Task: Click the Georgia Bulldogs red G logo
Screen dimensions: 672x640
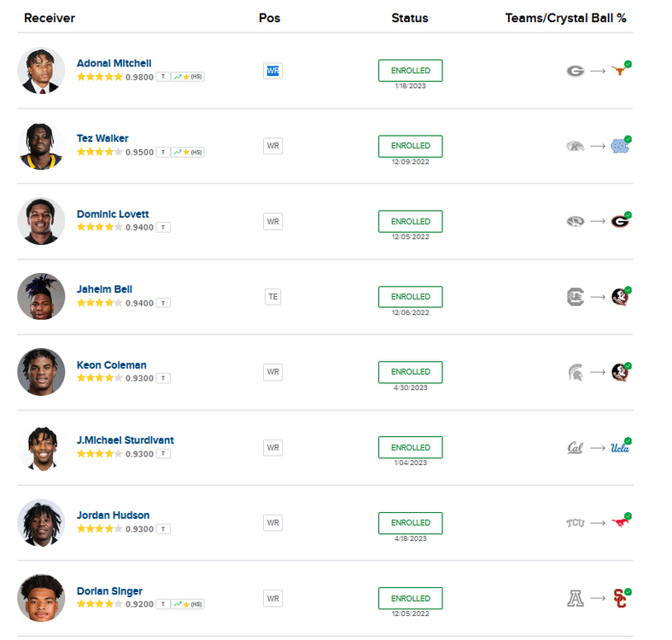Action: [619, 222]
